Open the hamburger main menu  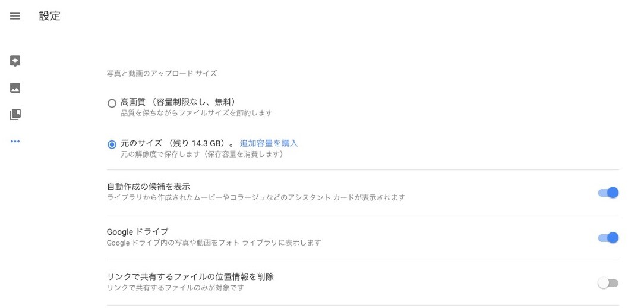pos(15,16)
